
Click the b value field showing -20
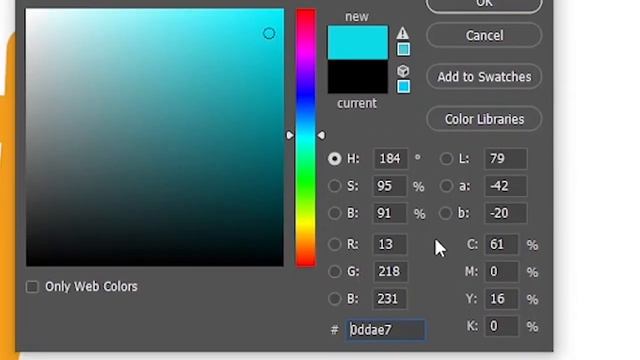point(506,213)
